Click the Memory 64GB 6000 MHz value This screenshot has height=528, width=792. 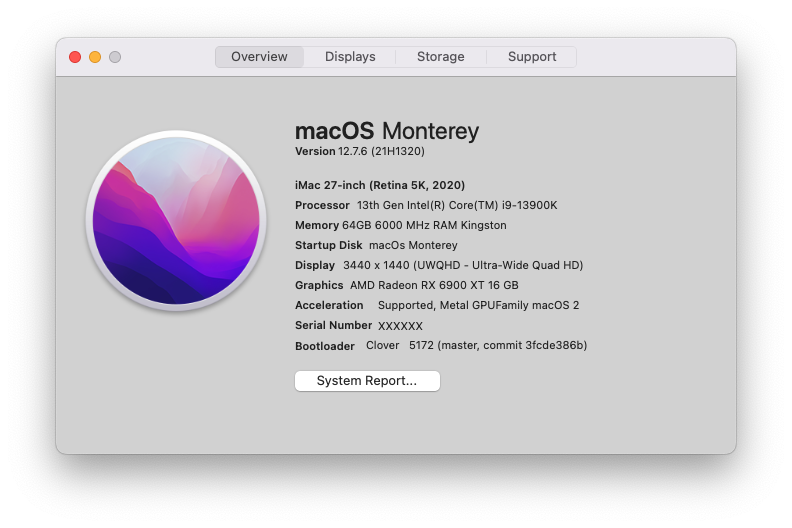424,225
